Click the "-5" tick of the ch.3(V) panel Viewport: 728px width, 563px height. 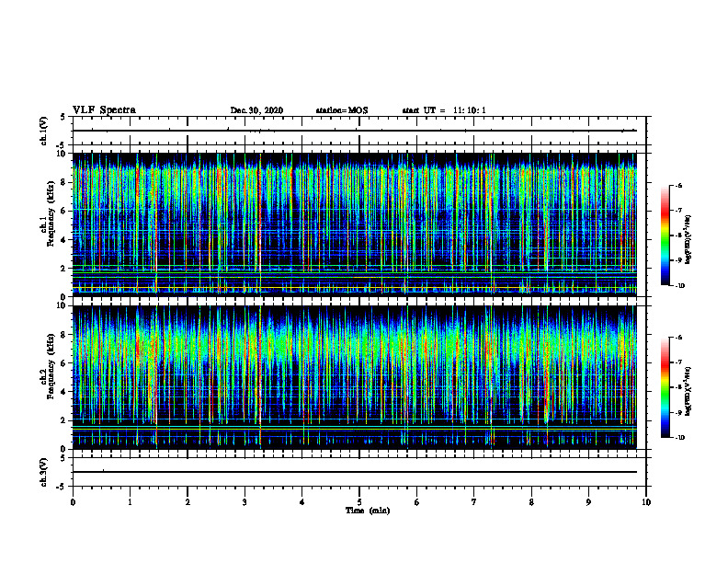point(63,487)
